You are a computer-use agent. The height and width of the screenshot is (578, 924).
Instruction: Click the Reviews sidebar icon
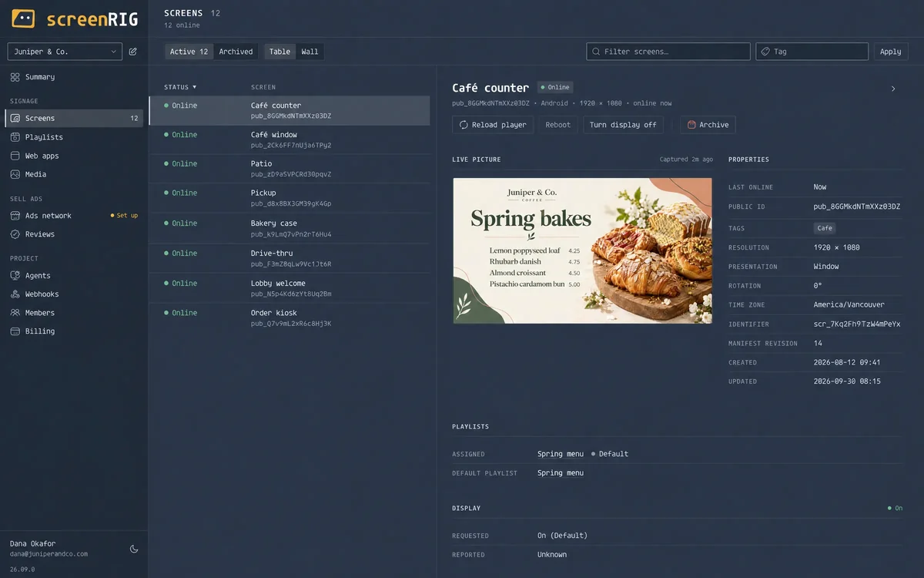tap(15, 234)
